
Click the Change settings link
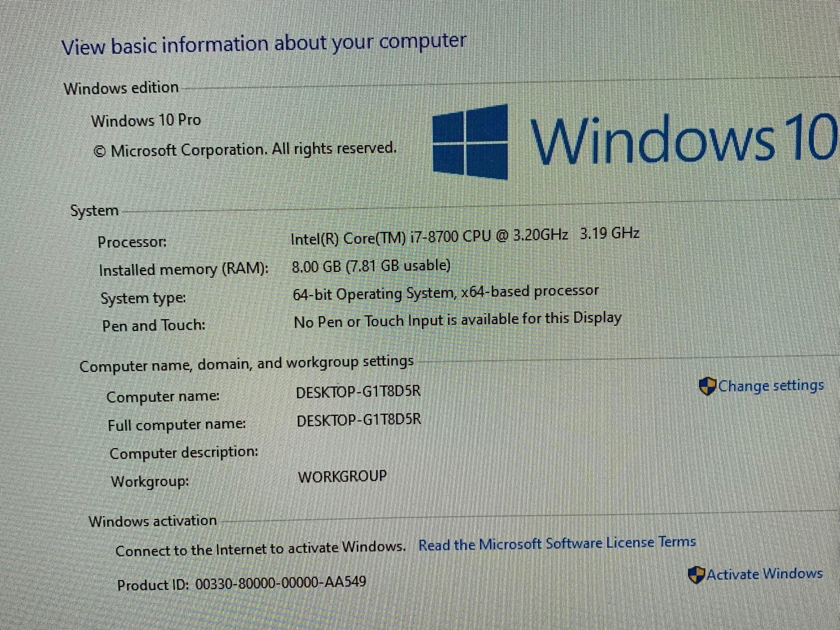771,386
